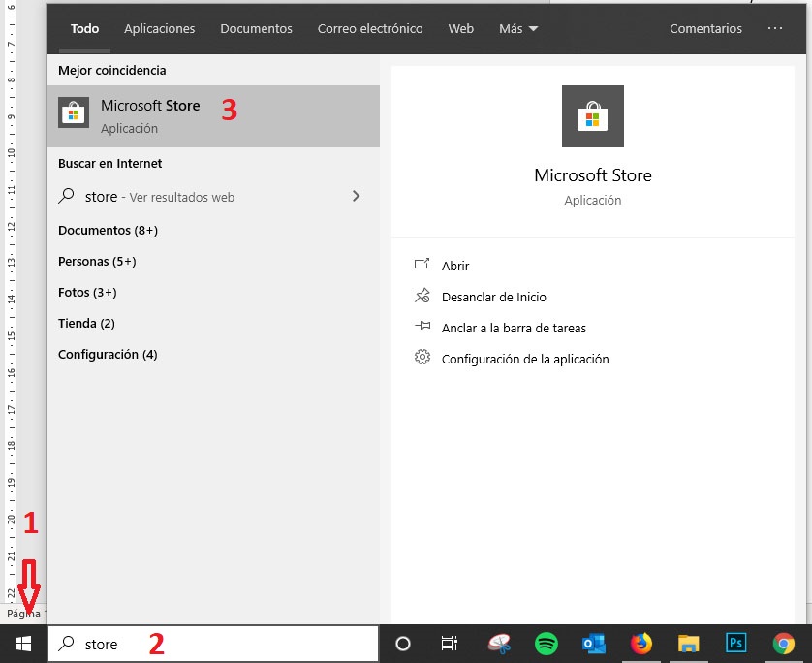Click the Buscar en Internet heading

click(x=109, y=163)
